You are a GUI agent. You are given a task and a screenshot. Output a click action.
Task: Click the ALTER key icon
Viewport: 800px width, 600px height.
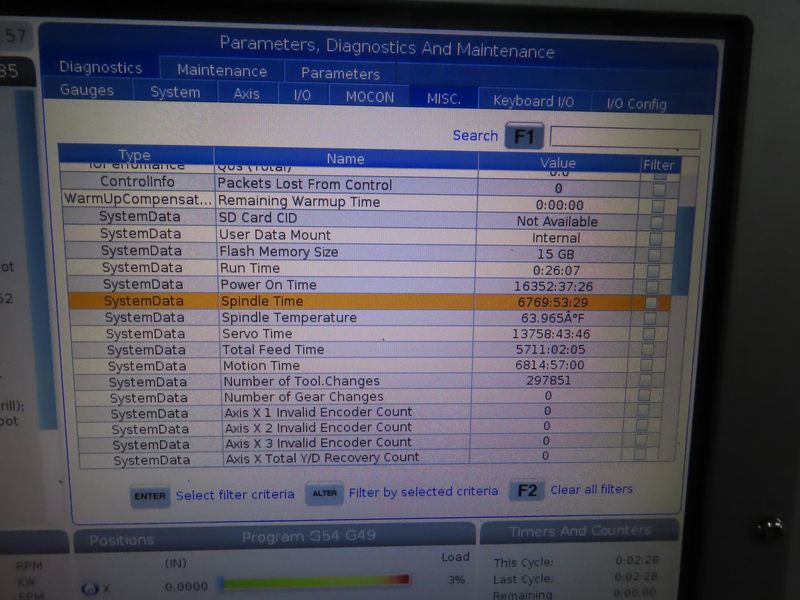324,493
